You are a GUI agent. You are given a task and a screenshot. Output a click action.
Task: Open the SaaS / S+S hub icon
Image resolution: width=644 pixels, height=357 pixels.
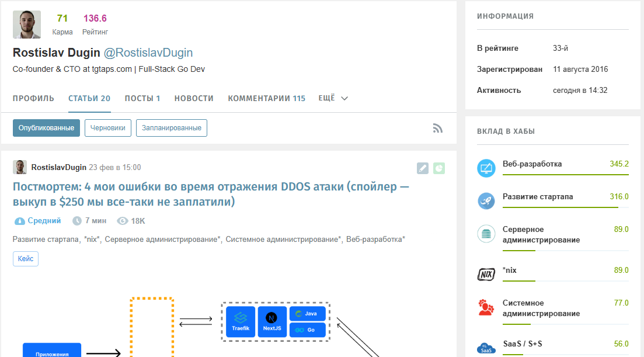pyautogui.click(x=486, y=348)
